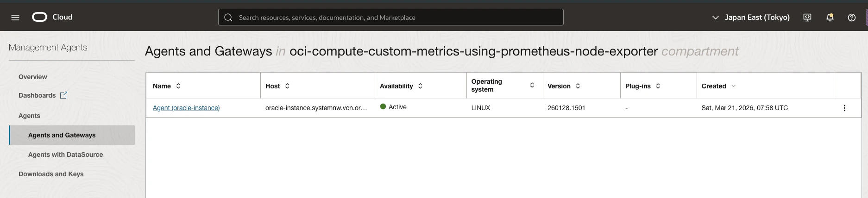Open the actions menu for Agent (oracle-instance)
The height and width of the screenshot is (198, 868).
[x=844, y=108]
